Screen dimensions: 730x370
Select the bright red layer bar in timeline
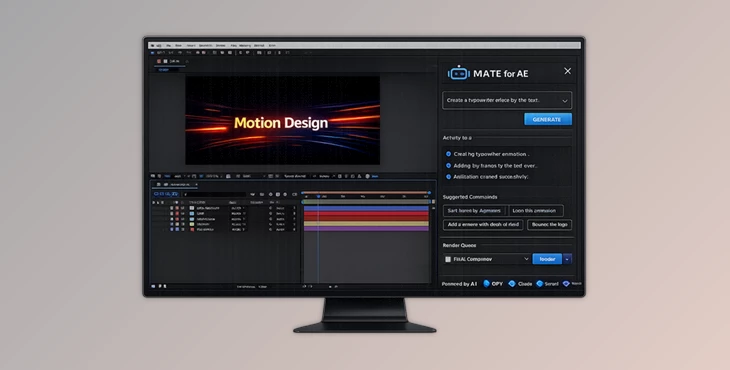[366, 215]
